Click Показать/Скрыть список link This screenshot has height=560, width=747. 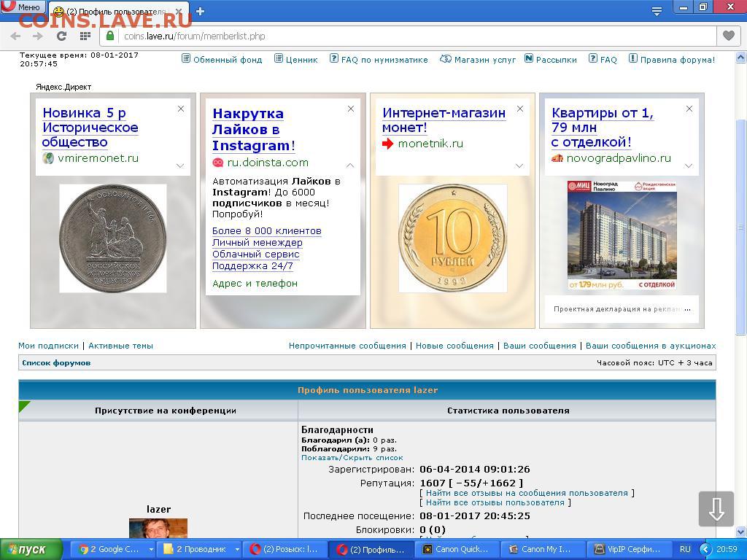[x=352, y=458]
